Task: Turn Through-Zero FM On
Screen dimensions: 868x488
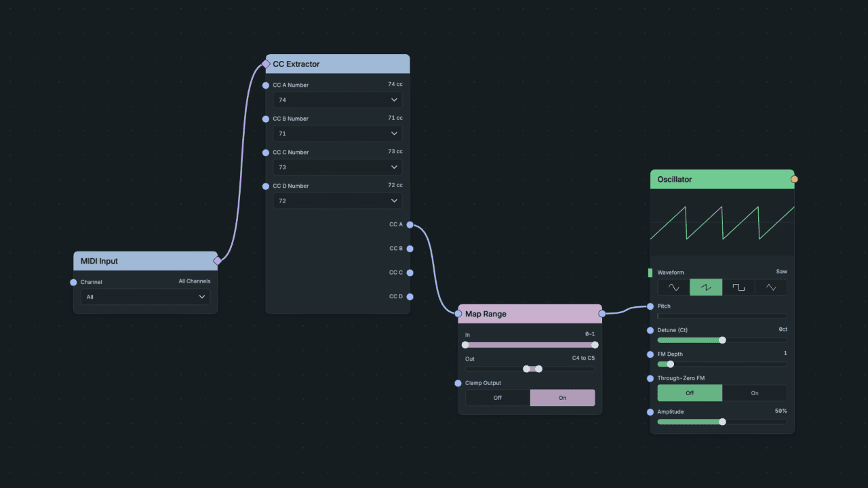Action: 755,393
